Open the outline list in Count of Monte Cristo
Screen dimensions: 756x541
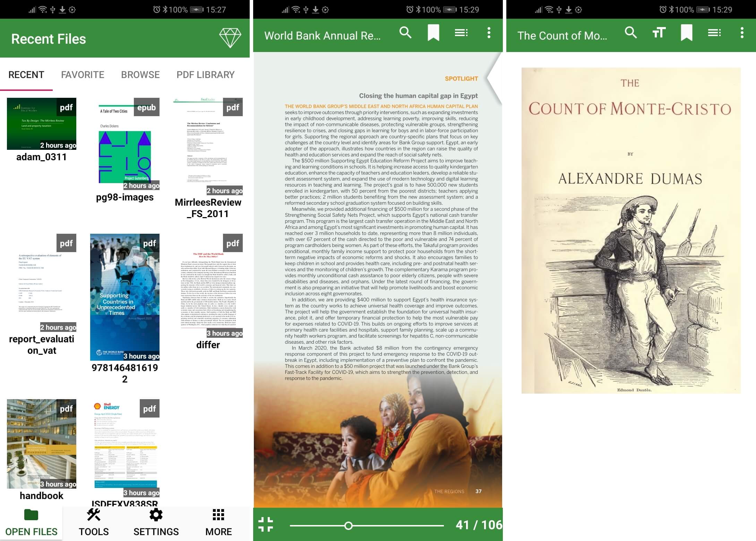pyautogui.click(x=714, y=33)
